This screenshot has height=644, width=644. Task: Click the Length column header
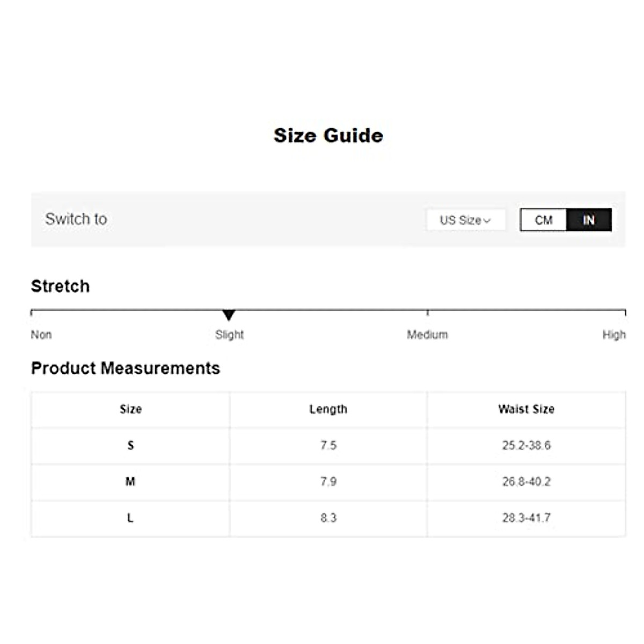coord(328,409)
